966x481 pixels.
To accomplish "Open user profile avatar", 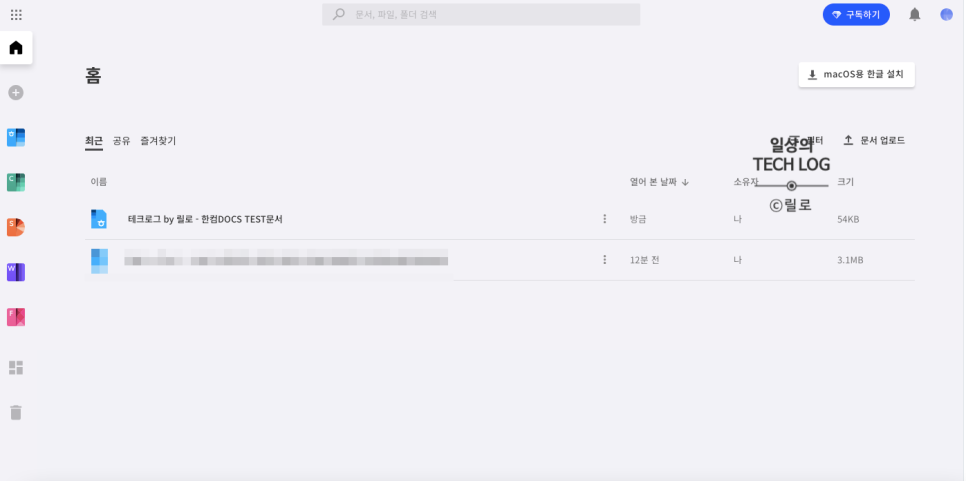I will click(x=946, y=15).
